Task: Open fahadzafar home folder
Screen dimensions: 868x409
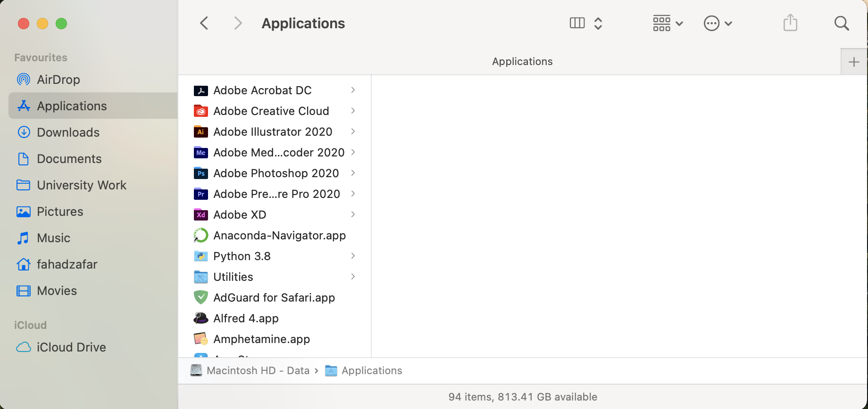Action: coord(93,264)
